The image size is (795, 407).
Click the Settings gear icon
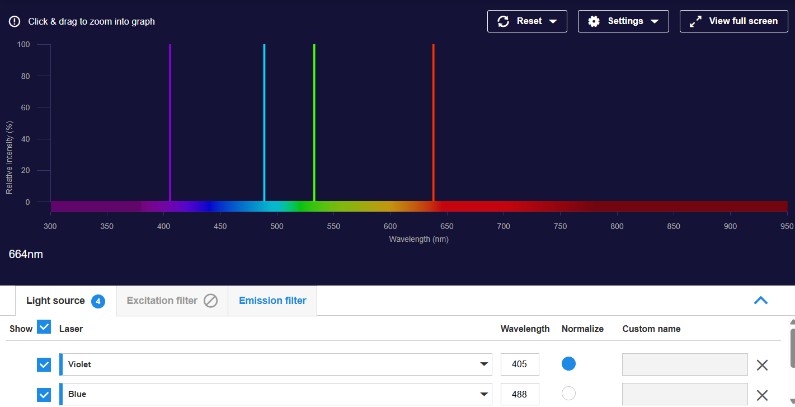[594, 21]
